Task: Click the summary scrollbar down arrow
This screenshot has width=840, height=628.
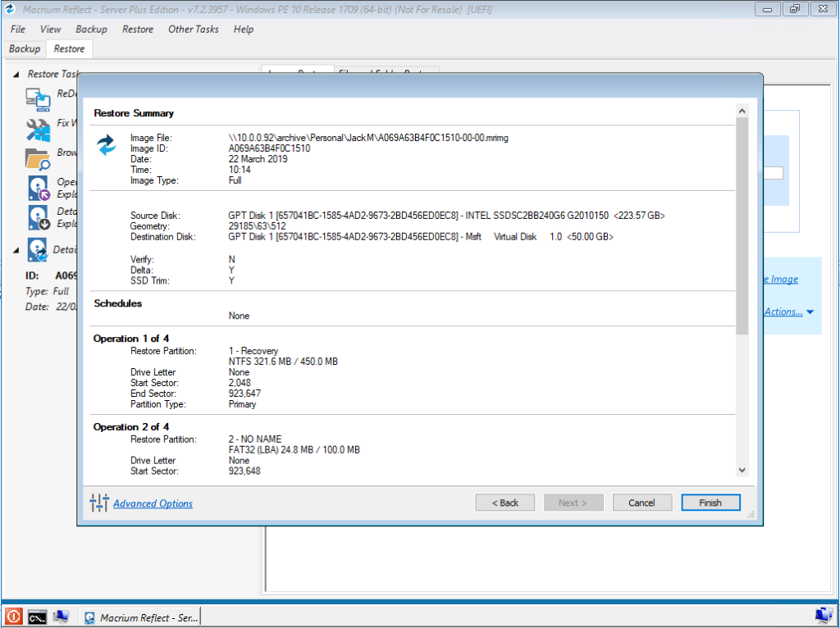Action: pyautogui.click(x=742, y=471)
